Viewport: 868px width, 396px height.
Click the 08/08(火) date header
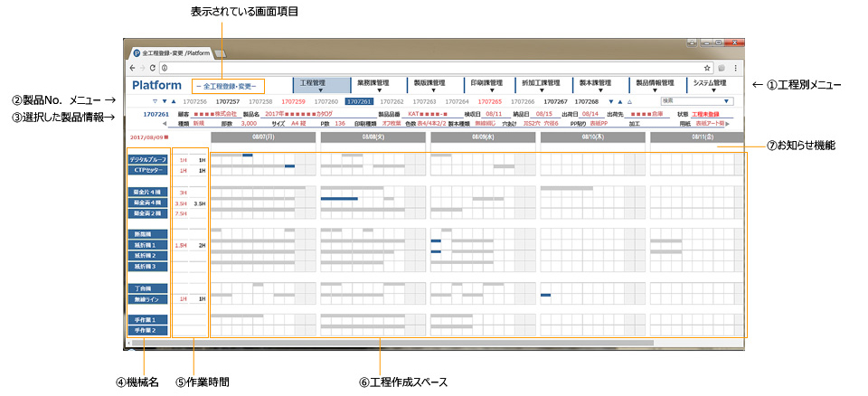click(373, 137)
